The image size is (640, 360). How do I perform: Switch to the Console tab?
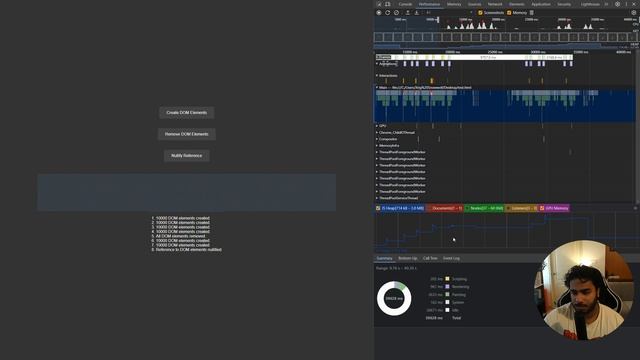click(405, 4)
